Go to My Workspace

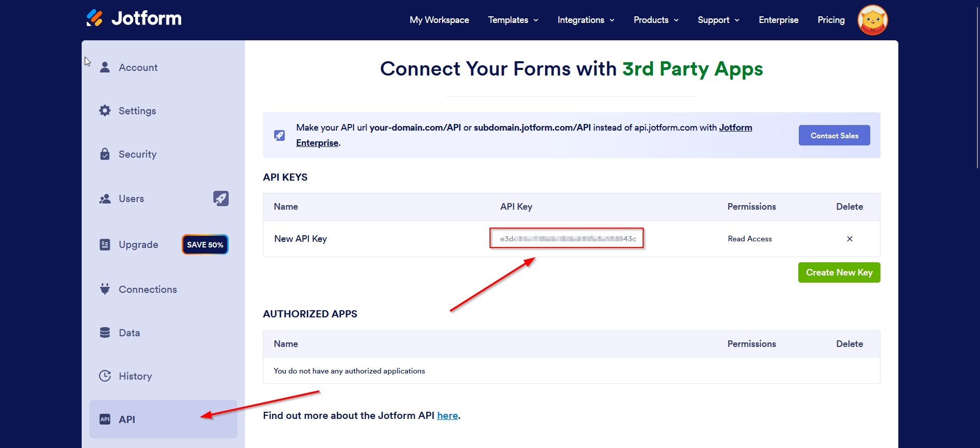[439, 20]
